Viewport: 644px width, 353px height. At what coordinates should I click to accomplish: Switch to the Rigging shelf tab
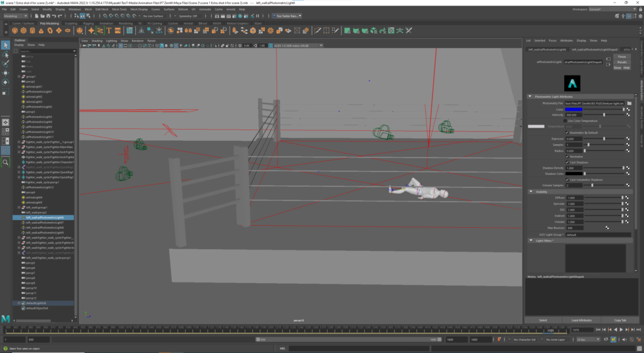[88, 23]
